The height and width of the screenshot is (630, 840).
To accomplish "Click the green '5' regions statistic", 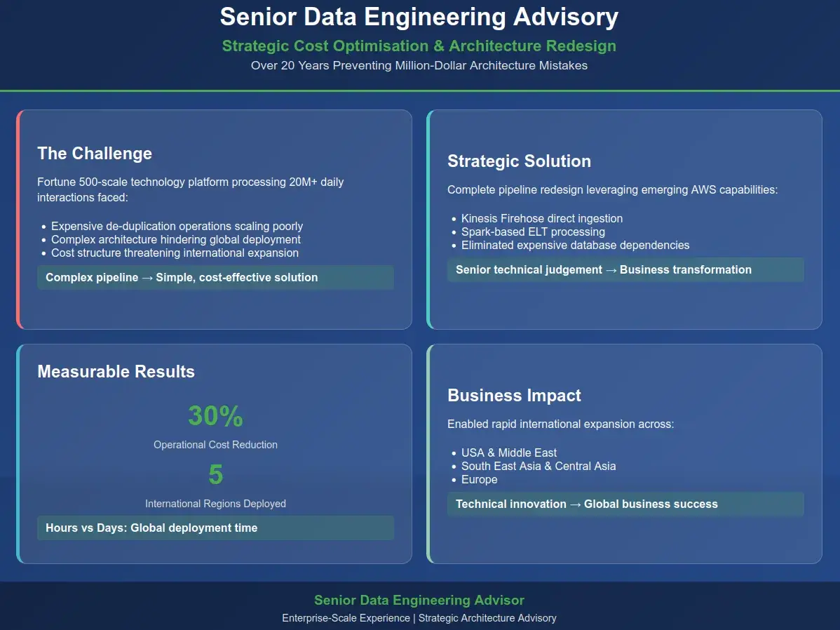I will [x=215, y=476].
